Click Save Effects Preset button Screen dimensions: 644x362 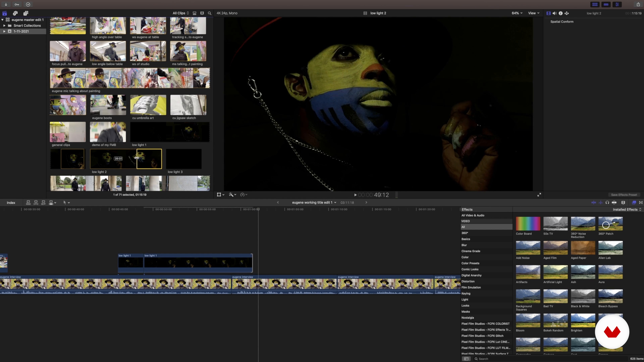(x=624, y=195)
